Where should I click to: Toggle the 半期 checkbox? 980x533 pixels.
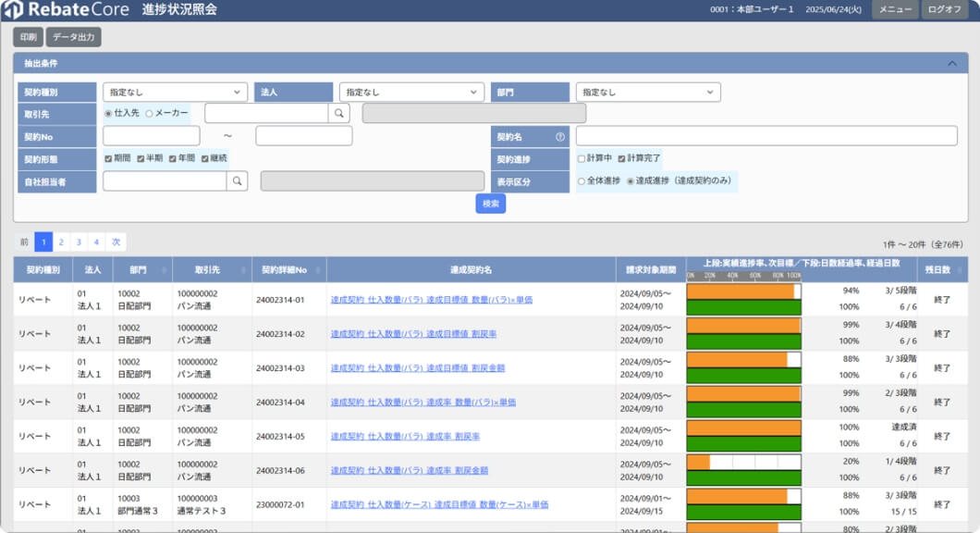tap(141, 158)
